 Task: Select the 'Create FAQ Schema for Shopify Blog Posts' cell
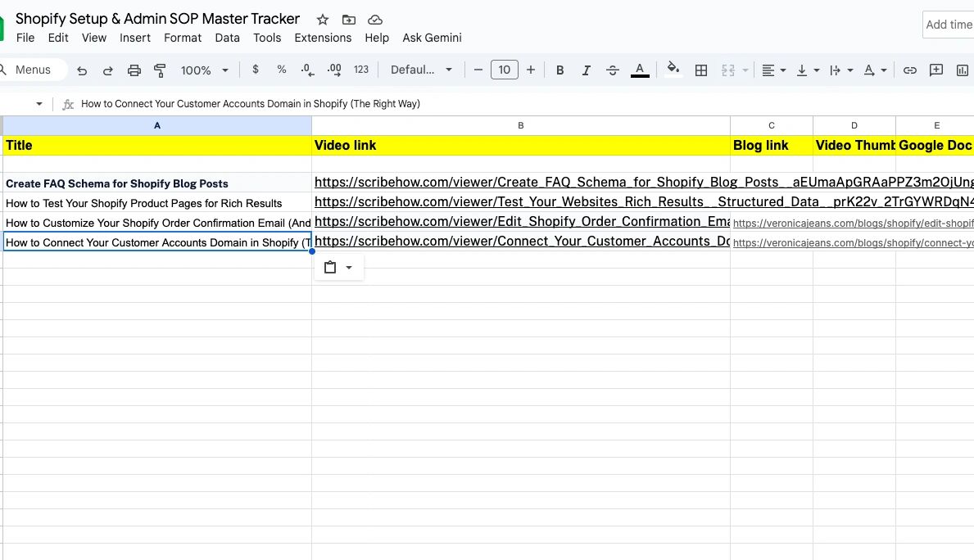[x=157, y=183]
